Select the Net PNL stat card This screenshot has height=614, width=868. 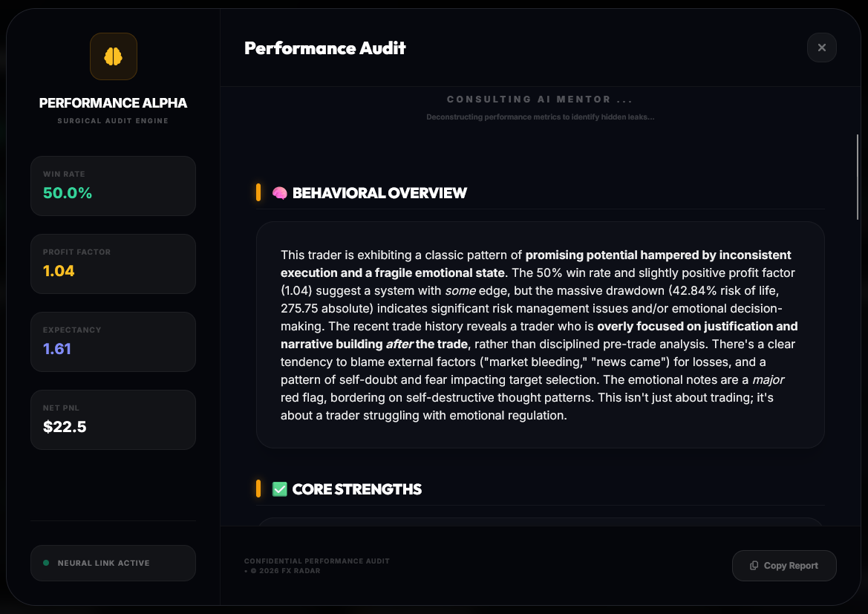(113, 419)
